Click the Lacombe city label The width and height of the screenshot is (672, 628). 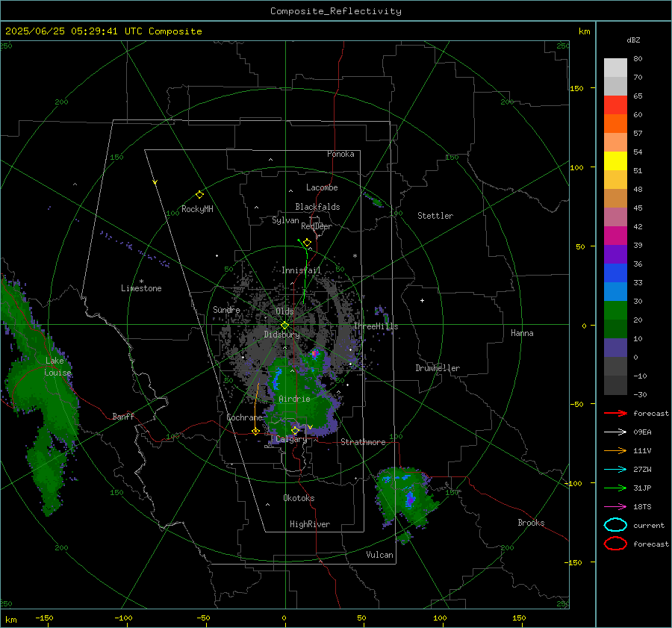coord(322,187)
